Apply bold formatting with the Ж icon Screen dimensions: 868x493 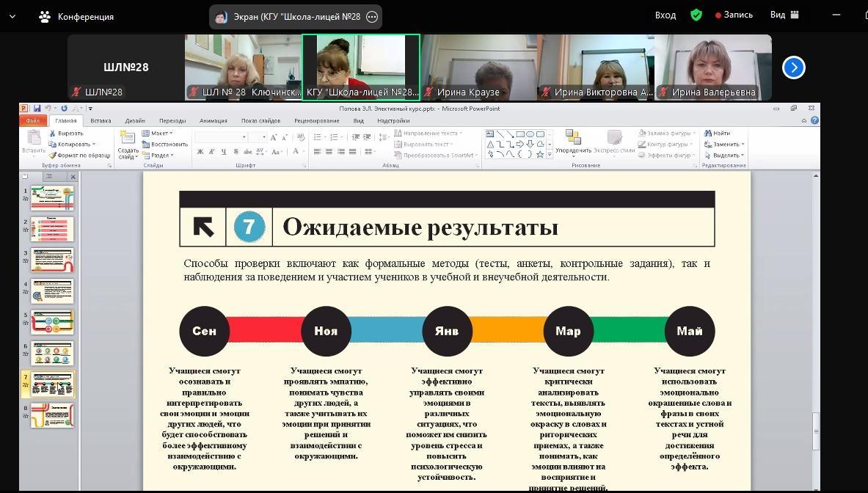201,152
